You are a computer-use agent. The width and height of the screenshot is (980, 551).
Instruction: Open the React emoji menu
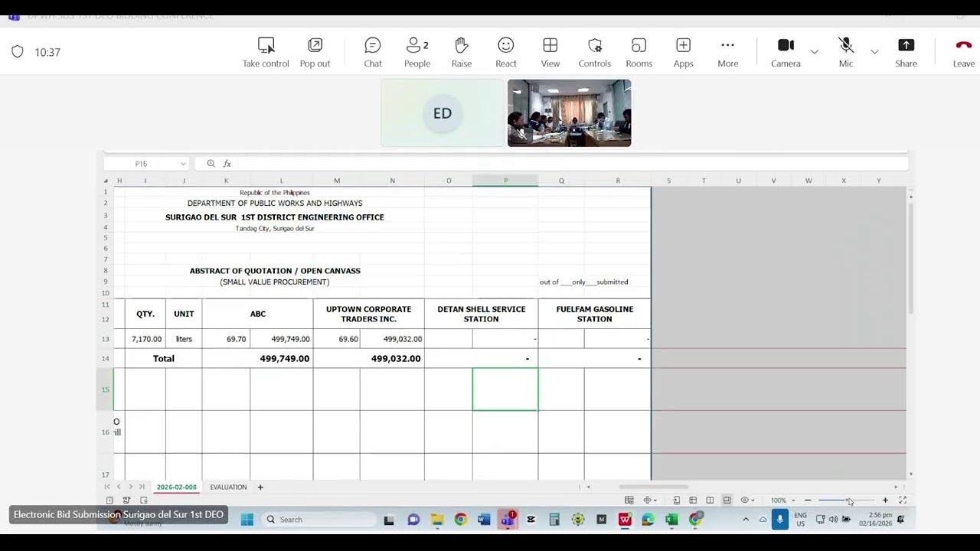tap(506, 52)
